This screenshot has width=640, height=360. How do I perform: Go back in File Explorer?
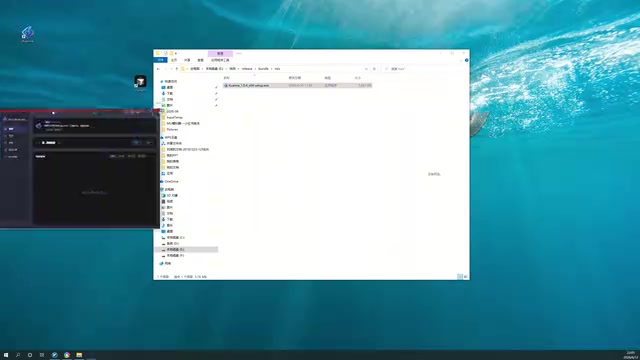(158, 69)
